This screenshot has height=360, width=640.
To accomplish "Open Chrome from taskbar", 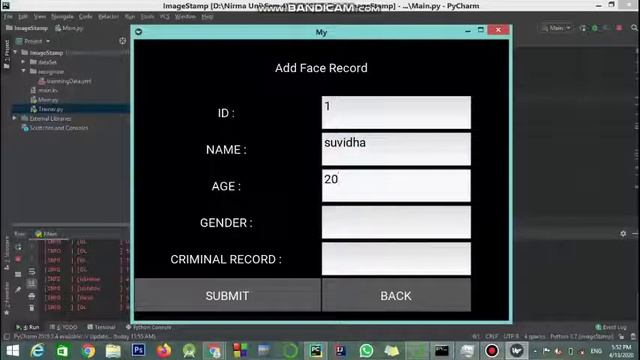I will 88,351.
